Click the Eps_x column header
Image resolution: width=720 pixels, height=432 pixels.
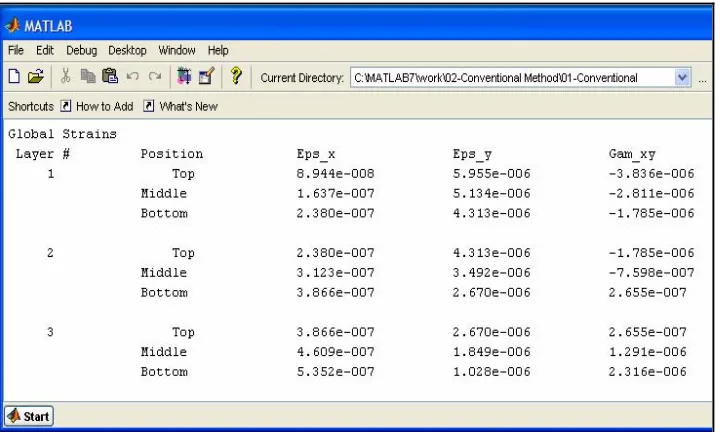coord(316,155)
